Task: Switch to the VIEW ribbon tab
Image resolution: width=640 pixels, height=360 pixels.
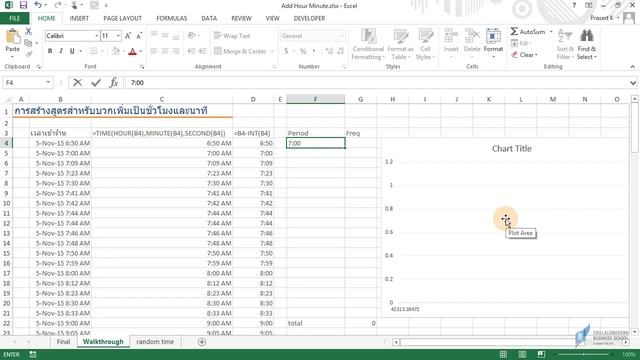Action: (x=272, y=18)
